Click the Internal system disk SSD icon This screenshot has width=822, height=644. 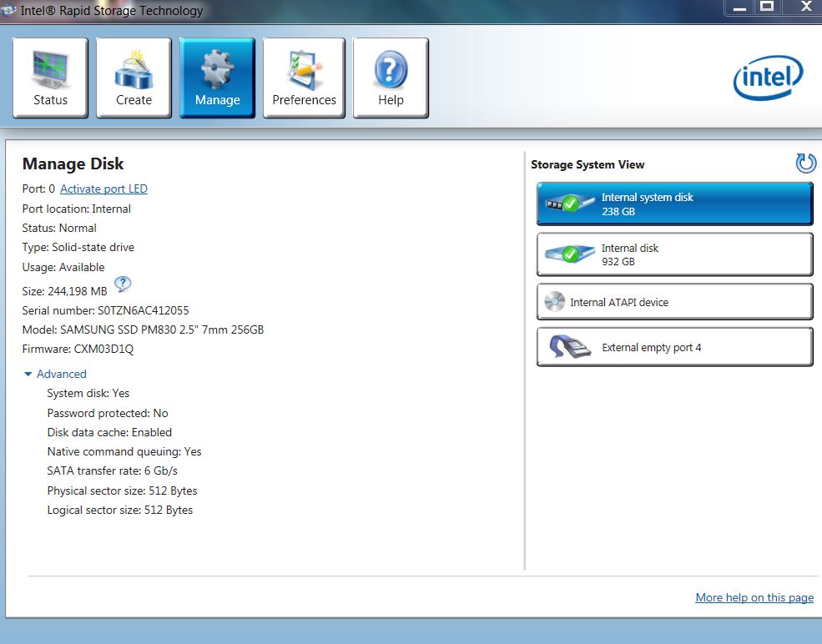pyautogui.click(x=569, y=204)
